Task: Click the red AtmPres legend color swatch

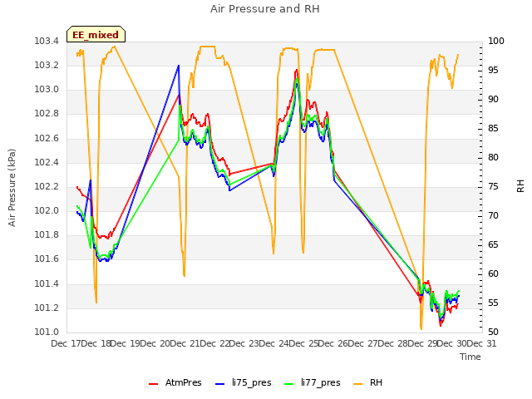Action: click(x=153, y=384)
